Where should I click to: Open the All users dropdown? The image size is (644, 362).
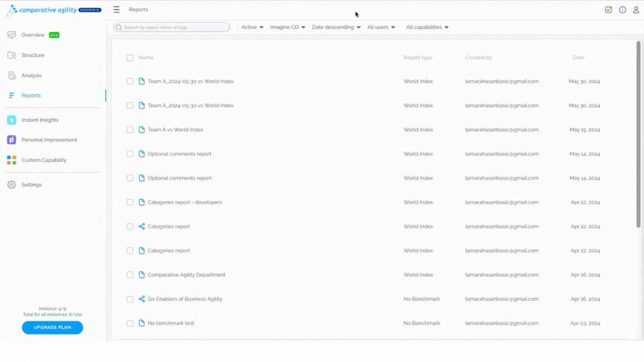[381, 27]
